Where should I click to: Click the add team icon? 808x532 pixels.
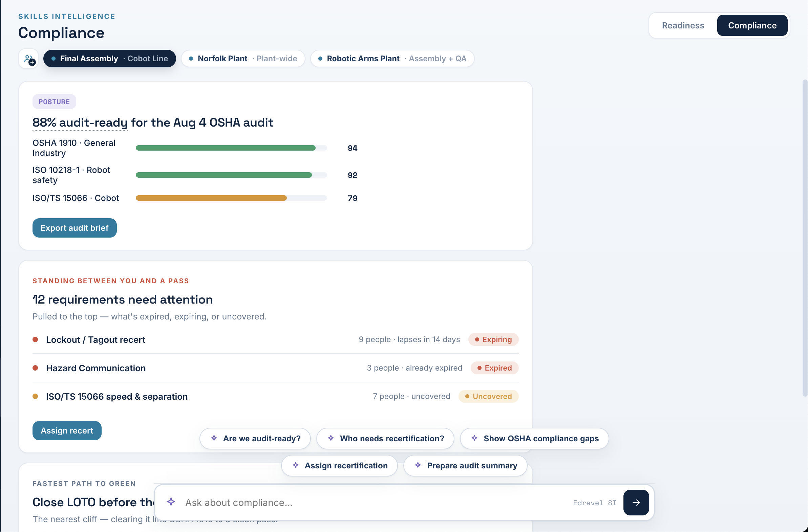point(29,59)
